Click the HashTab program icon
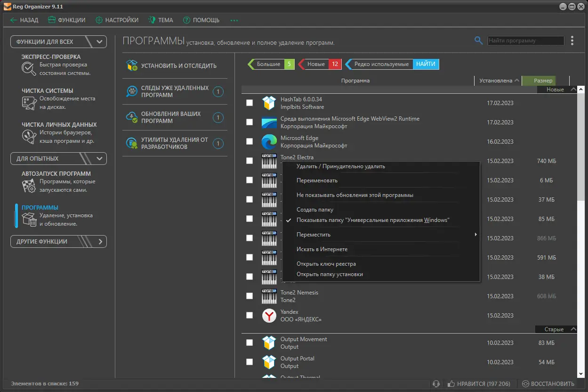This screenshot has height=392, width=588. pos(269,103)
